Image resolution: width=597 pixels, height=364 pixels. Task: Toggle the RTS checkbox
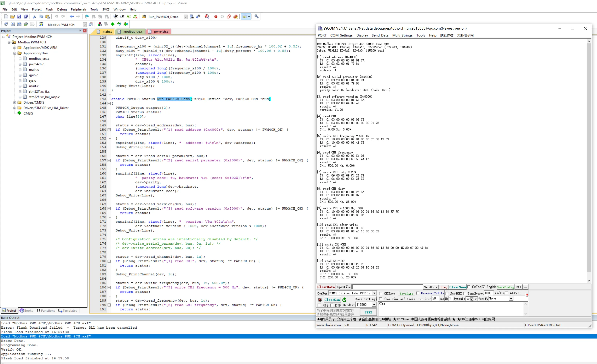319,305
